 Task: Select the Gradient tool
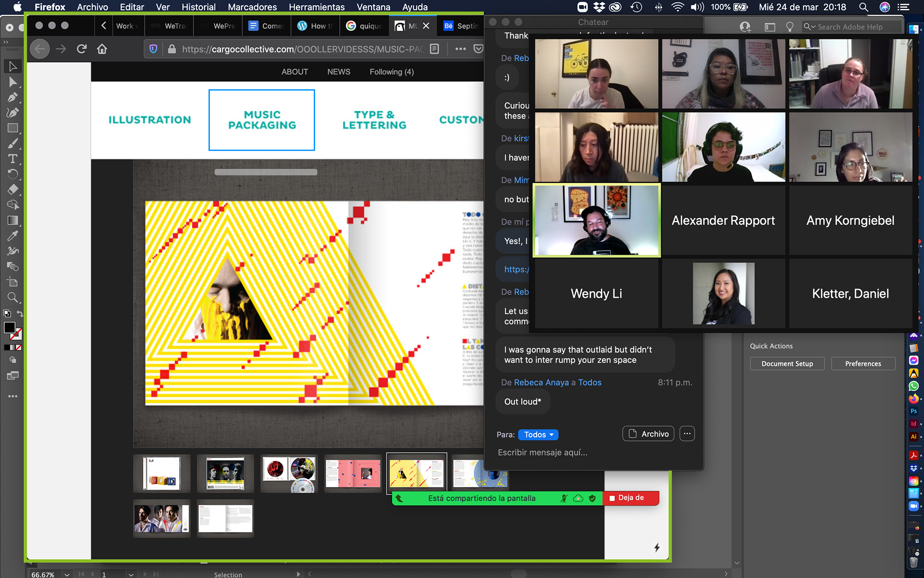13,220
